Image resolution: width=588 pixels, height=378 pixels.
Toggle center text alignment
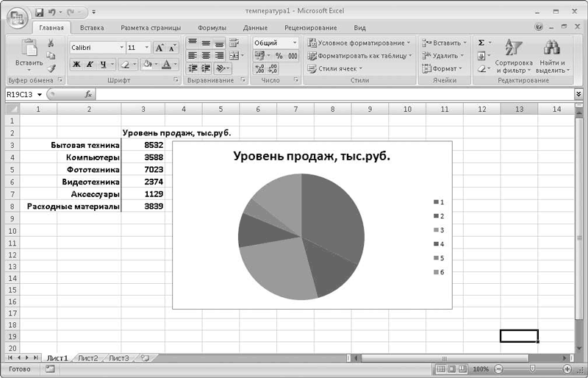click(206, 56)
